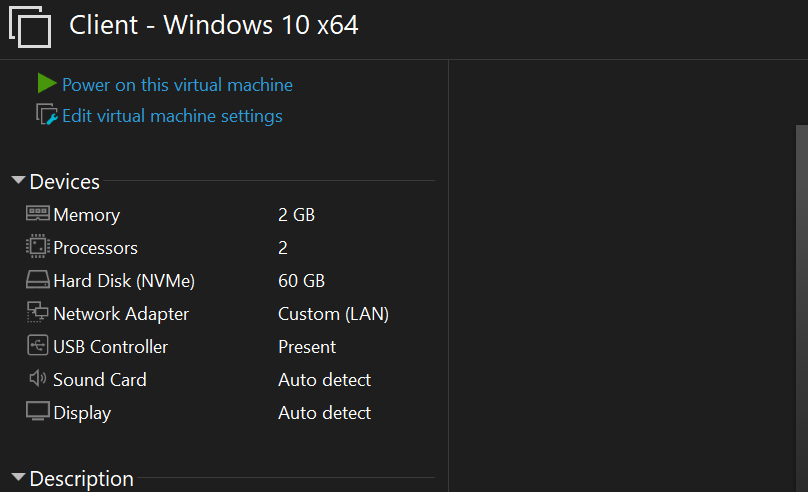Click the vertical scrollbar on the right
The image size is (808, 492).
point(801,300)
